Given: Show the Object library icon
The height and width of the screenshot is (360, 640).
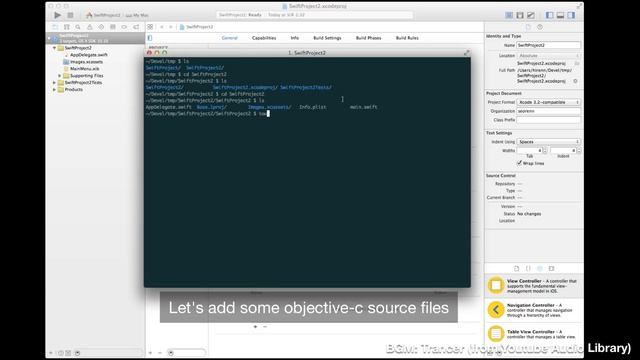Looking at the screenshot, I should tap(540, 269).
